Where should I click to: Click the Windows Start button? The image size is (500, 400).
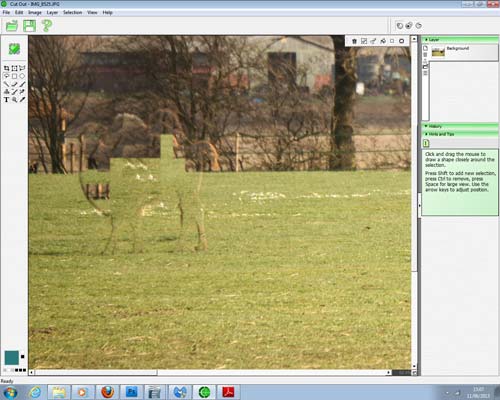pos(10,392)
